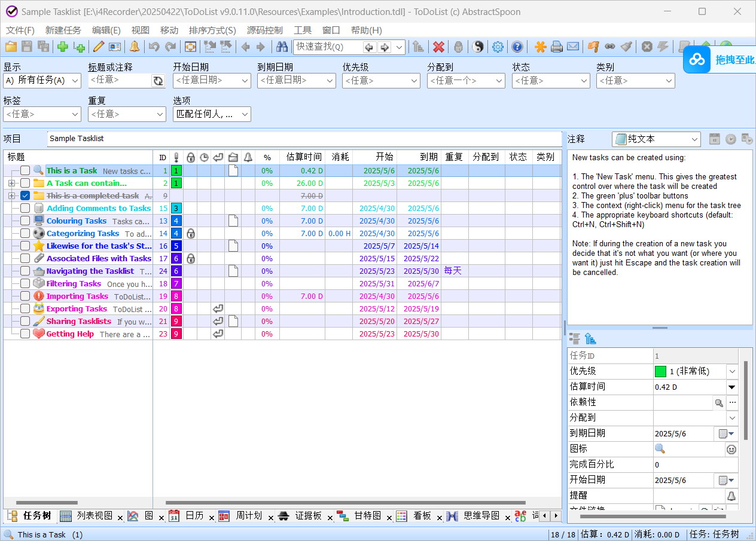This screenshot has height=541, width=756.
Task: Uncheck the completed task checkbox
Action: pyautogui.click(x=25, y=196)
